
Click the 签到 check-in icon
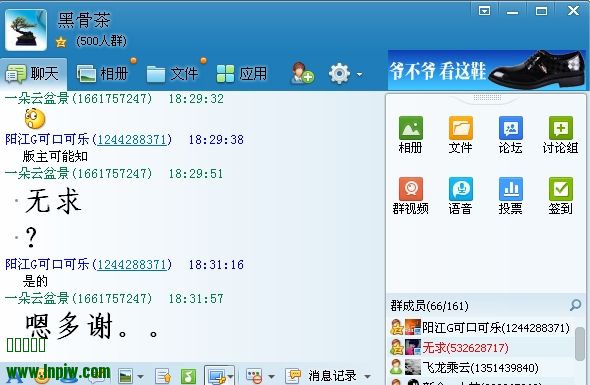(x=561, y=189)
